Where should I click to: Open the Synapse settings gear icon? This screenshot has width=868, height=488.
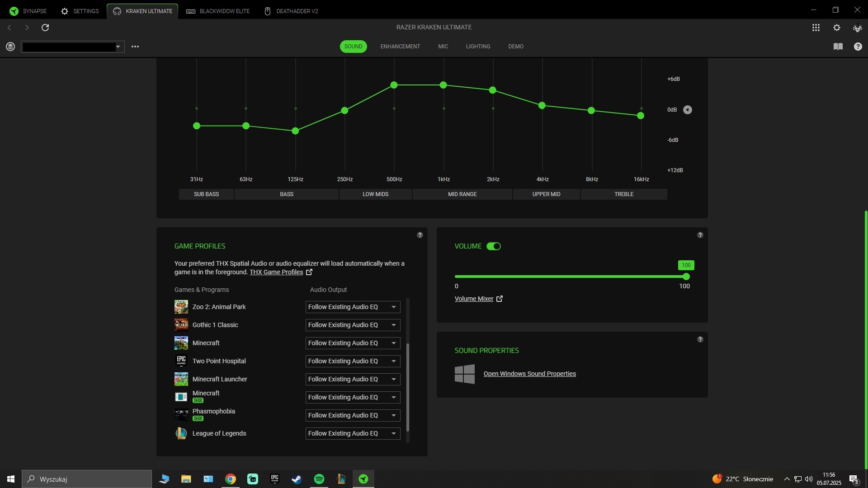(x=837, y=28)
